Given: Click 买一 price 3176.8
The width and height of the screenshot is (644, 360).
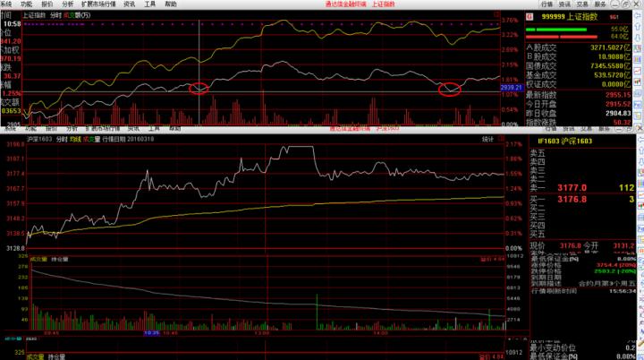Looking at the screenshot, I should coord(572,200).
